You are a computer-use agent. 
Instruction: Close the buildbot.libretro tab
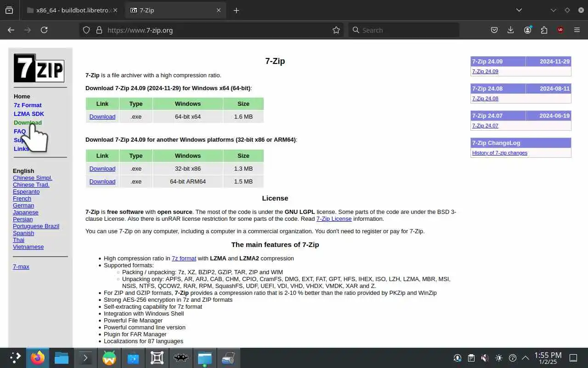tap(115, 10)
